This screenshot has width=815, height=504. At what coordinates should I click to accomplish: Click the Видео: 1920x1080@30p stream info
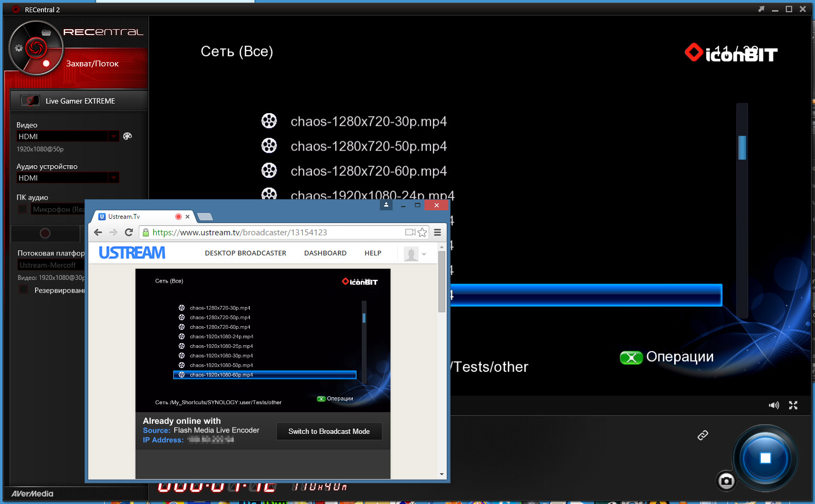(x=51, y=278)
